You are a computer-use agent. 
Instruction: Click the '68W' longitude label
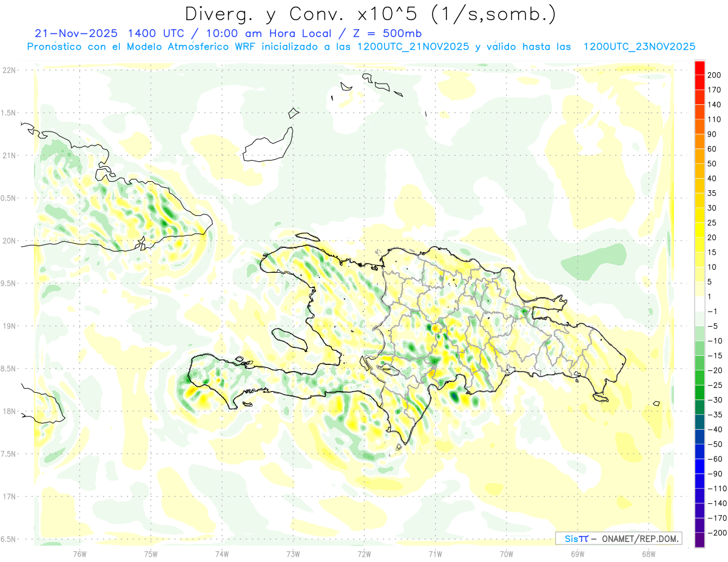648,554
